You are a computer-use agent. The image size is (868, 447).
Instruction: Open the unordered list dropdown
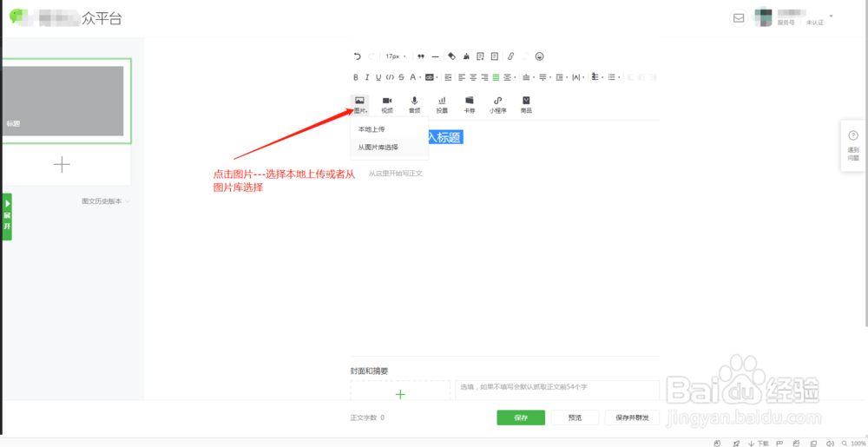(x=615, y=77)
